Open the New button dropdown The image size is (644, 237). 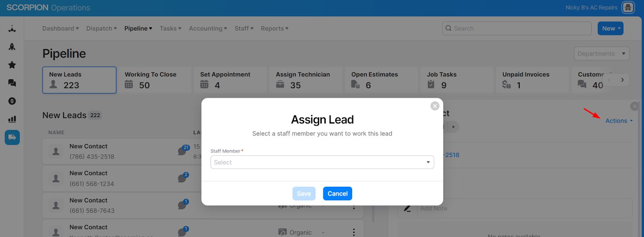610,28
